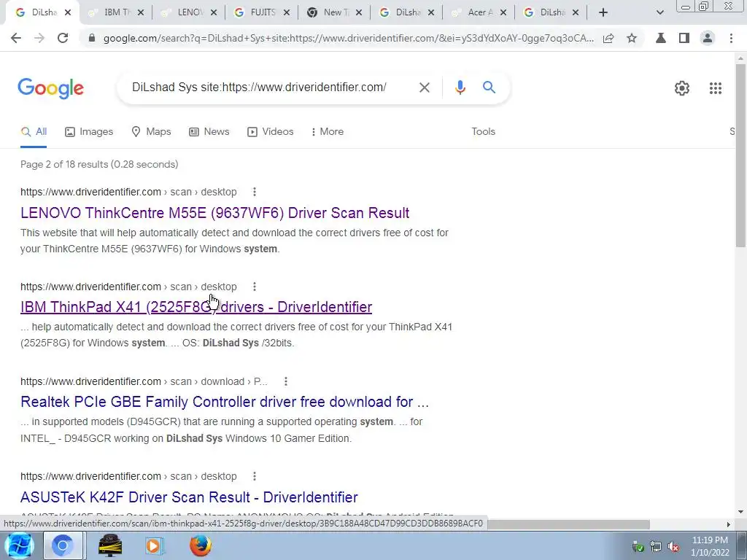Switch to the LENOV browser tab
The image size is (747, 560).
click(x=190, y=13)
